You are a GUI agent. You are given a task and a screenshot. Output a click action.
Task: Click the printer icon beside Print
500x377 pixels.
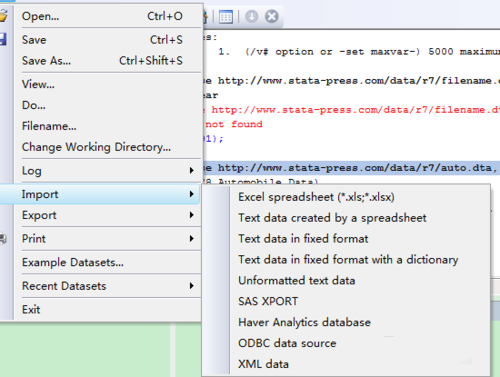point(3,239)
